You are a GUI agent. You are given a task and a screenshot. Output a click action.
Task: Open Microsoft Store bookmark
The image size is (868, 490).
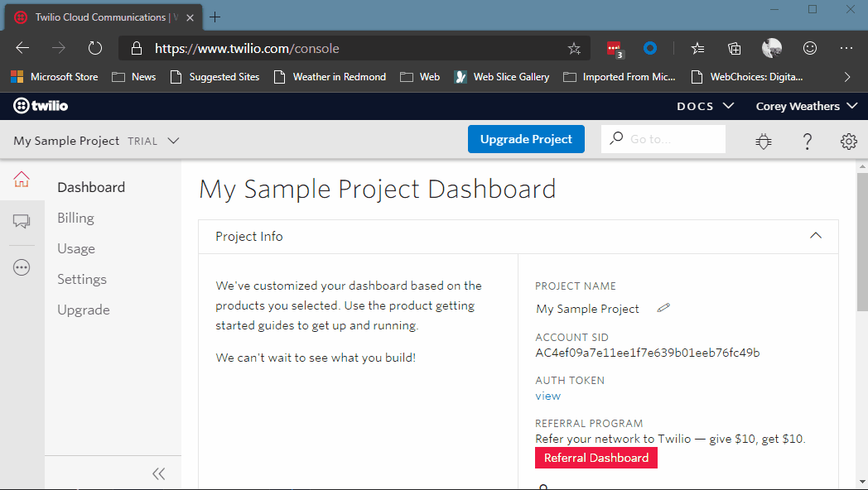pos(55,77)
